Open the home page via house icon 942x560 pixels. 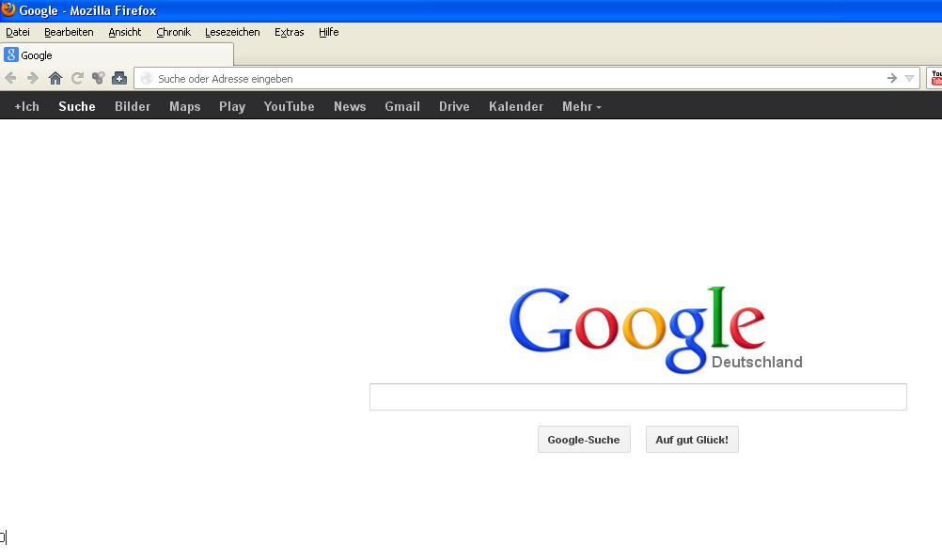point(55,78)
